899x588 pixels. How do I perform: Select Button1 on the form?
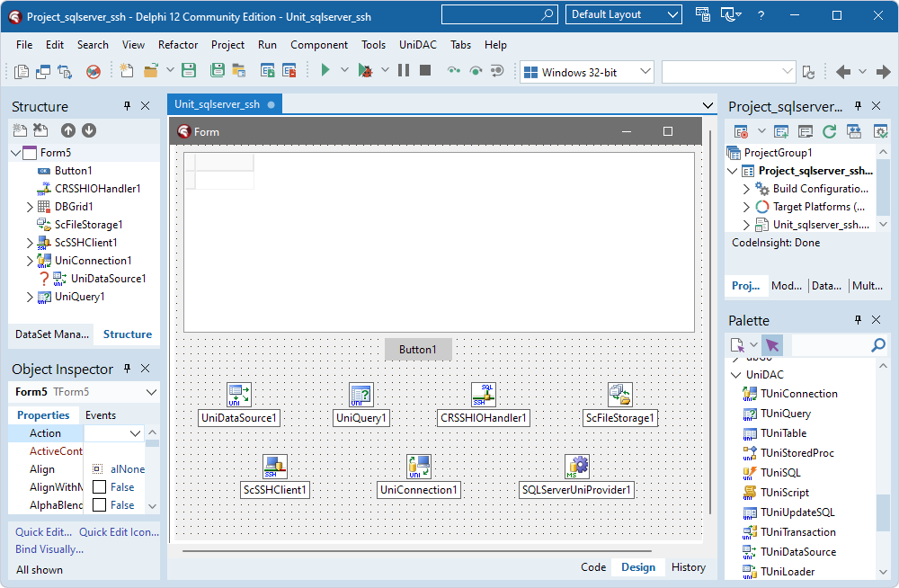coord(417,349)
